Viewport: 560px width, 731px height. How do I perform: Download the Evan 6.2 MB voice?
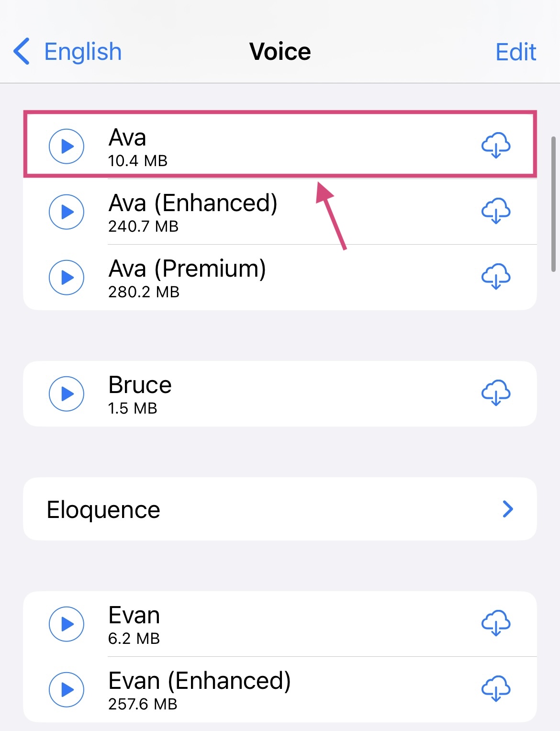[496, 623]
